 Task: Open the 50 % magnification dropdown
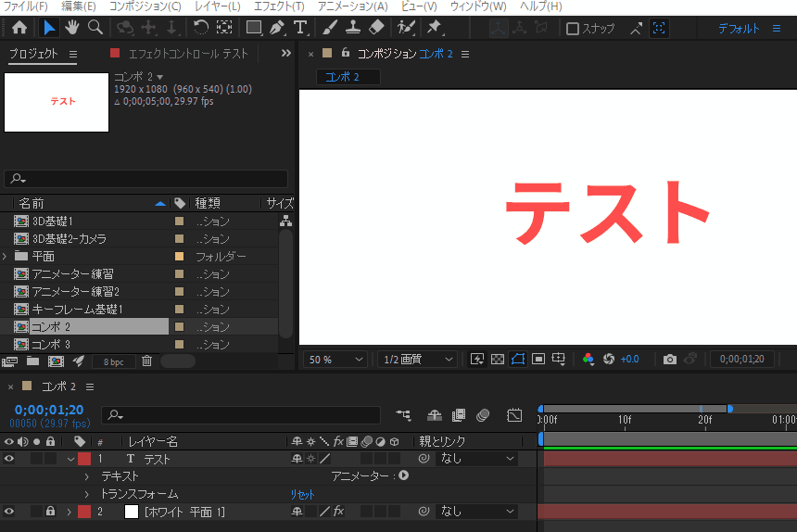coord(335,360)
